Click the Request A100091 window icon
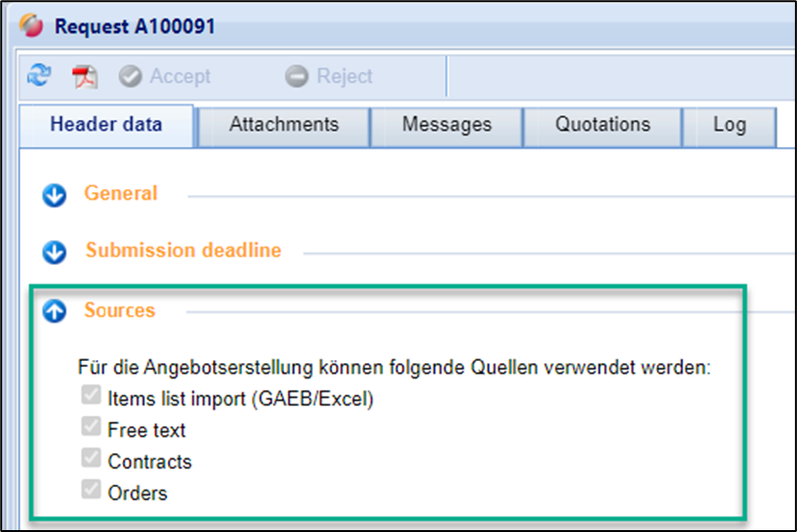Viewport: 797px width, 532px height. point(32,25)
